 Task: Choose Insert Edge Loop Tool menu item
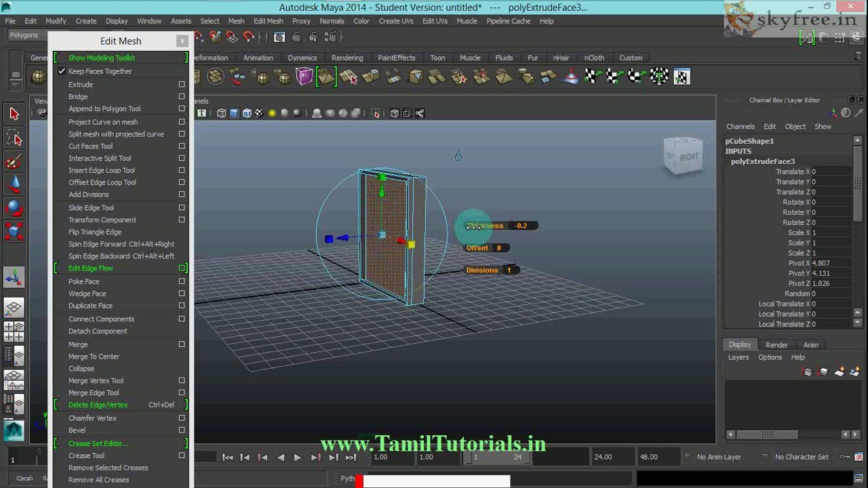[x=102, y=171]
